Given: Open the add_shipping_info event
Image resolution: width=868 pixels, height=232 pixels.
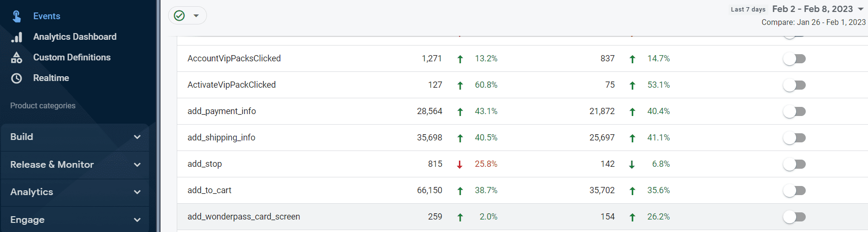Looking at the screenshot, I should pyautogui.click(x=221, y=138).
